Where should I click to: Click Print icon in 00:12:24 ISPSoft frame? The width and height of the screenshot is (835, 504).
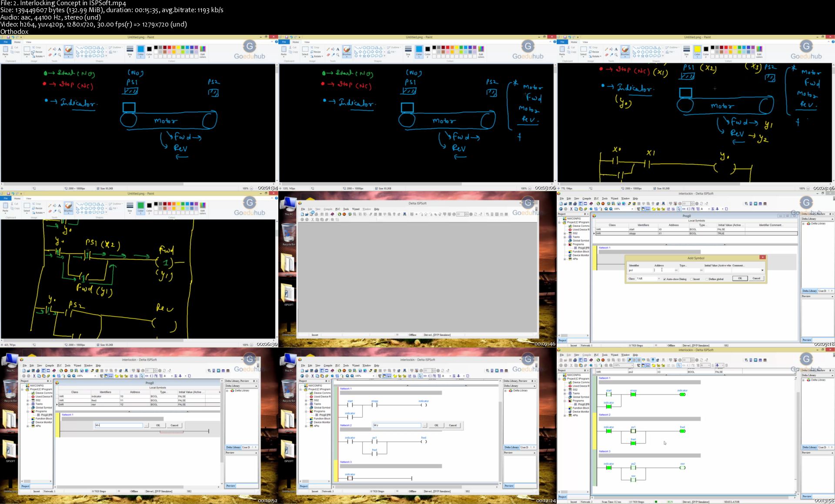(x=317, y=371)
